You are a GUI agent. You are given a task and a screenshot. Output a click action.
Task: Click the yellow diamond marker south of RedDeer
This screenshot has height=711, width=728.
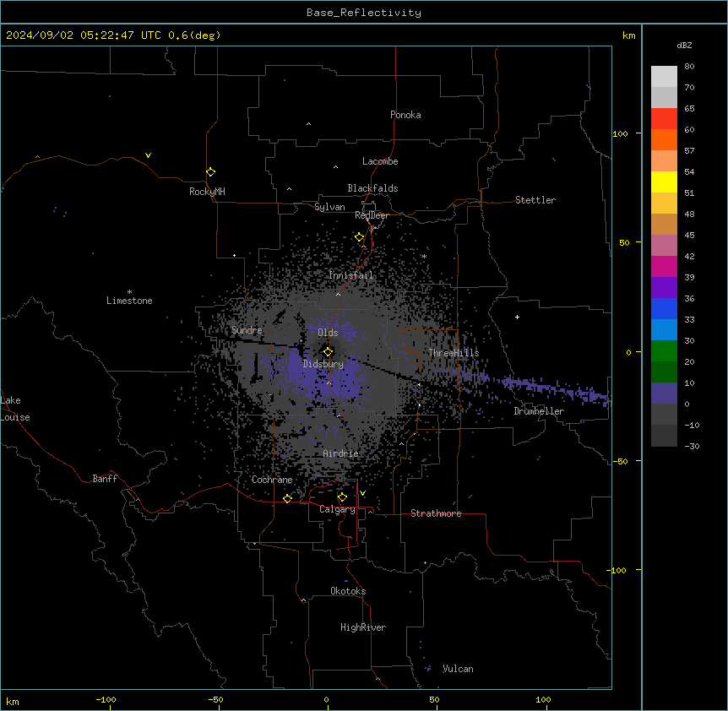point(359,237)
